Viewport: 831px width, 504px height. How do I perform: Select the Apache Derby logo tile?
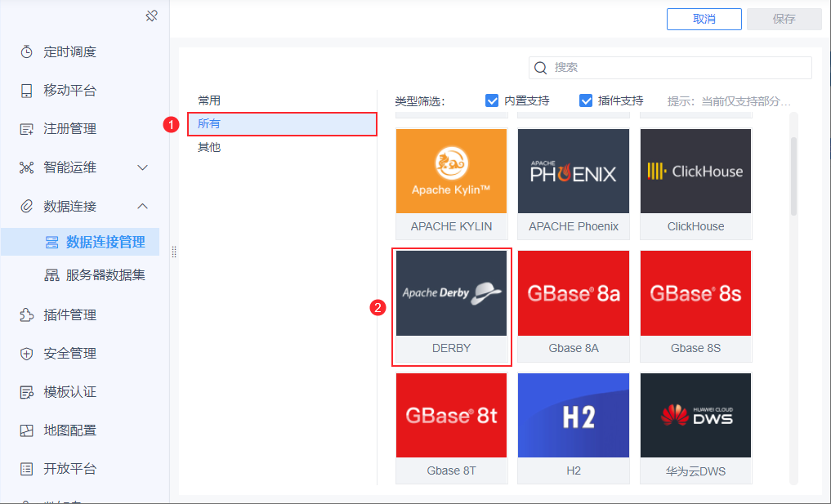pos(452,293)
